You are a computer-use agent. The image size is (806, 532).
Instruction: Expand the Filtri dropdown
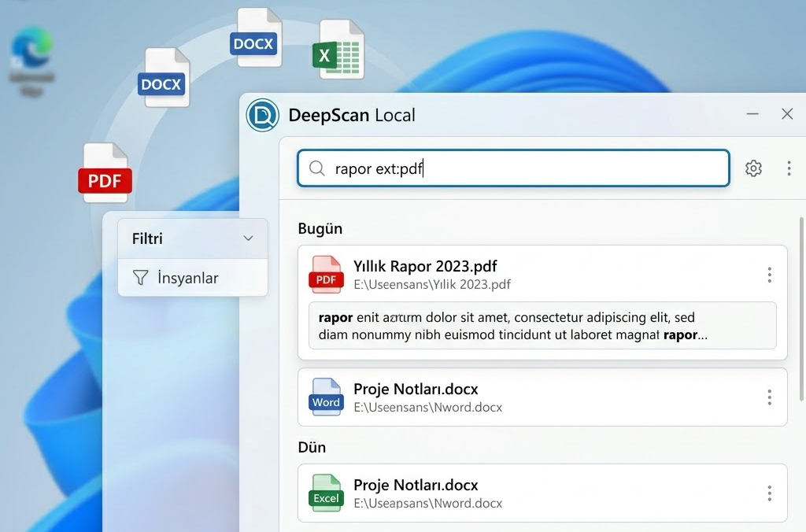click(x=193, y=238)
